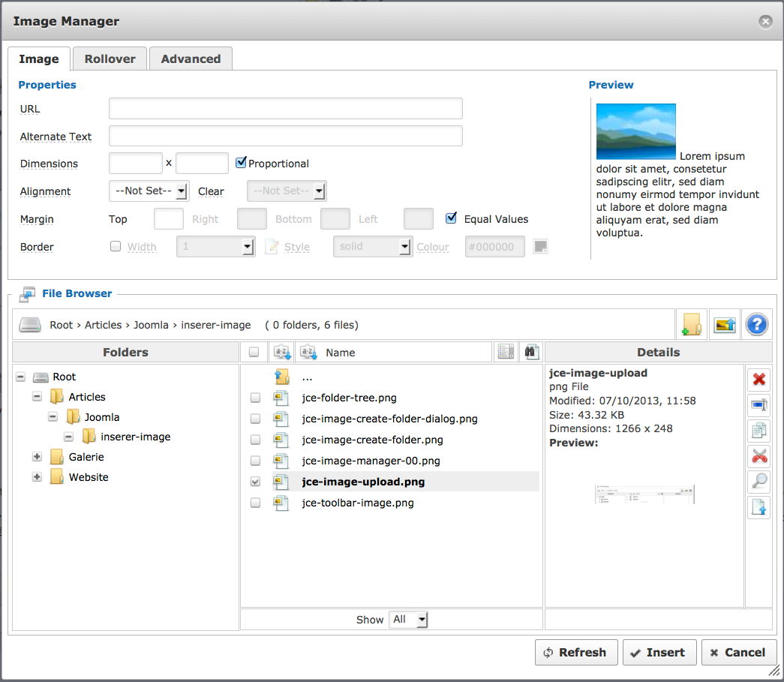Check the jce-image-create-folder-dialog.png checkbox
Viewport: 784px width, 682px height.
[255, 419]
